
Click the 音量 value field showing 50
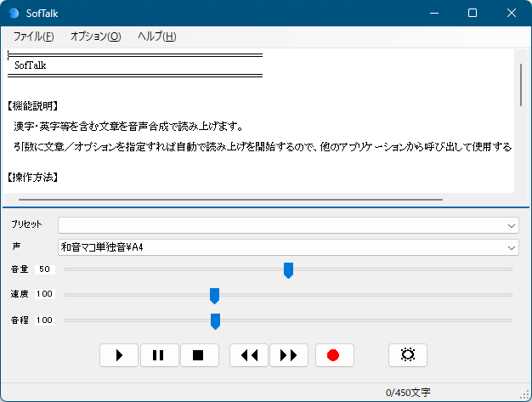[44, 269]
